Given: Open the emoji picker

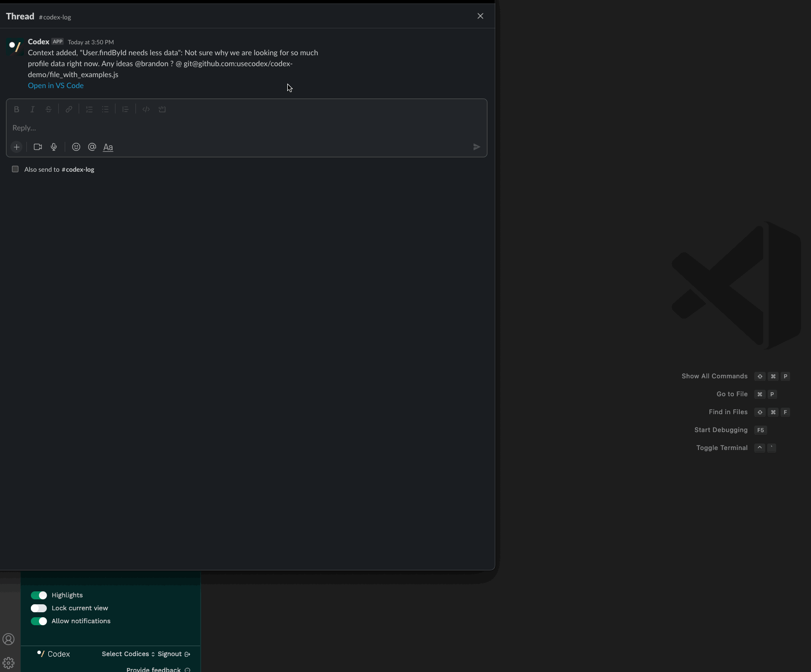Looking at the screenshot, I should (76, 147).
